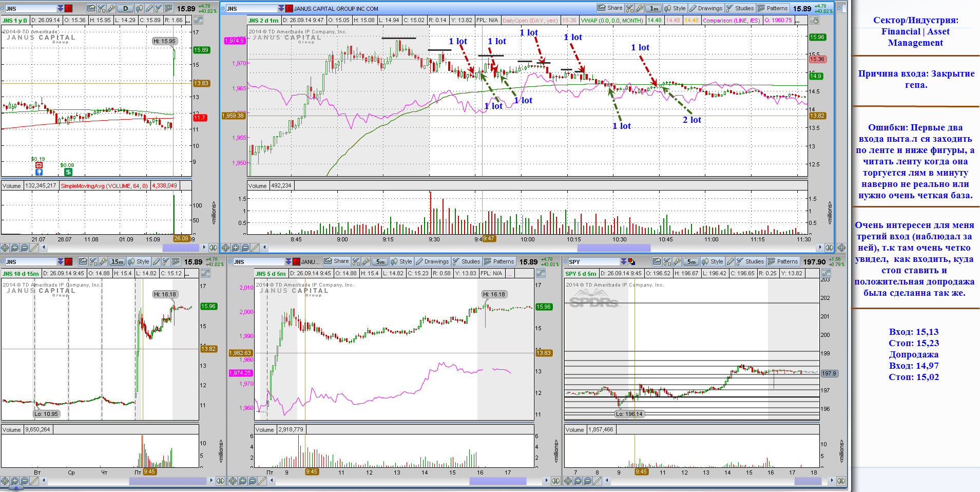Open wrench chart settings in 1m chart toolbar
The height and width of the screenshot is (492, 980).
639,8
